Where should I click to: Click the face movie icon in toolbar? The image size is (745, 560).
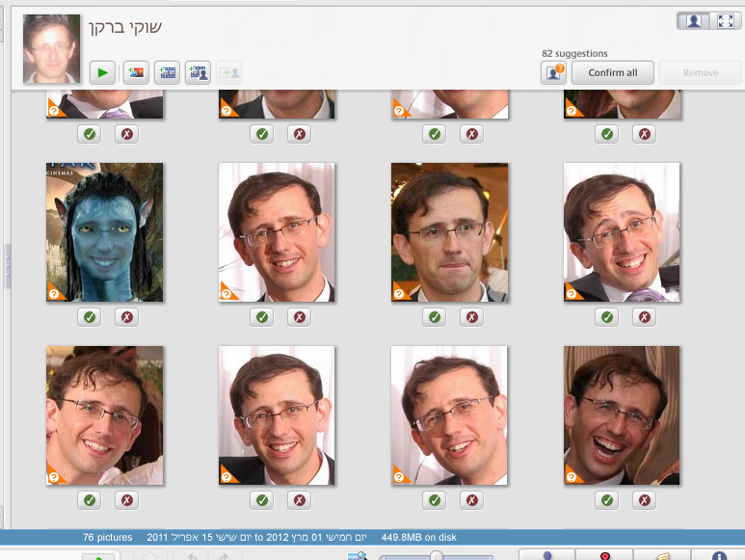point(199,71)
